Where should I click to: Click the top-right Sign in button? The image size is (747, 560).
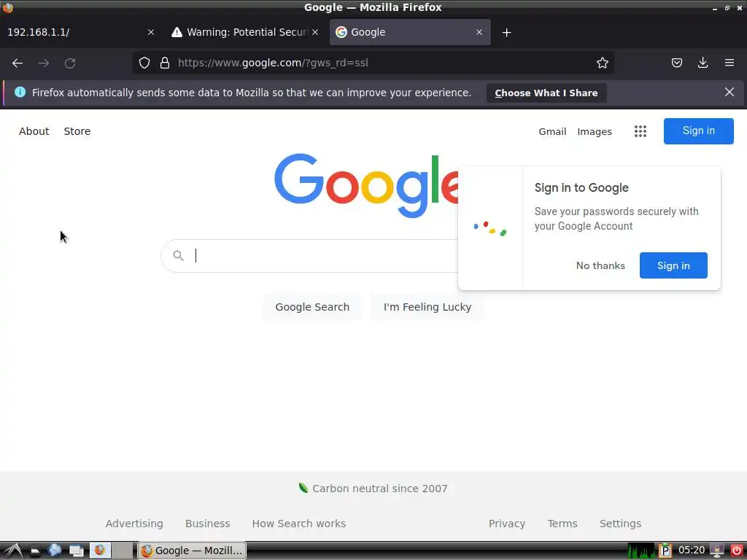tap(698, 131)
